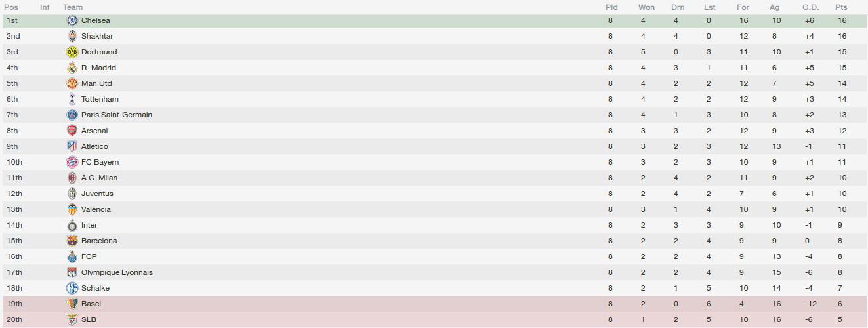Select the 19th place Basel row
868x328 pixels.
(x=434, y=304)
